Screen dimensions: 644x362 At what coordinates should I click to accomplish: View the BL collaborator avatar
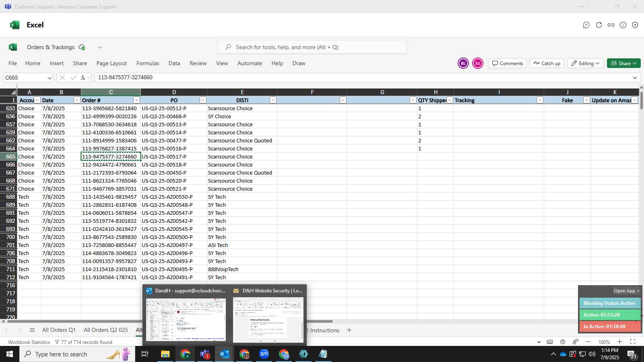[x=463, y=63]
